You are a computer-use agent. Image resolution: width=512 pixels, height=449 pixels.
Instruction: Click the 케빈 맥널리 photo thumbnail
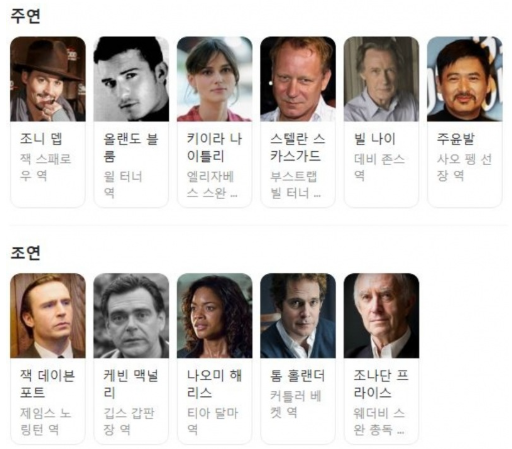131,315
